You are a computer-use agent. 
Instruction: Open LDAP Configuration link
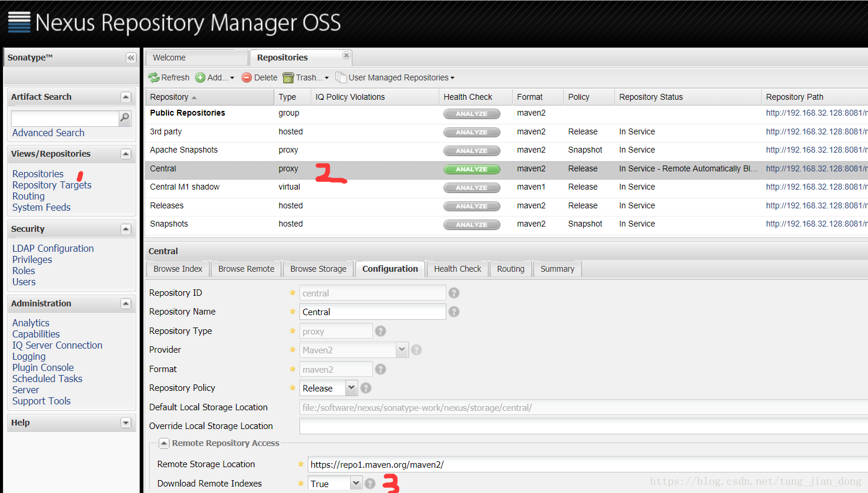53,248
